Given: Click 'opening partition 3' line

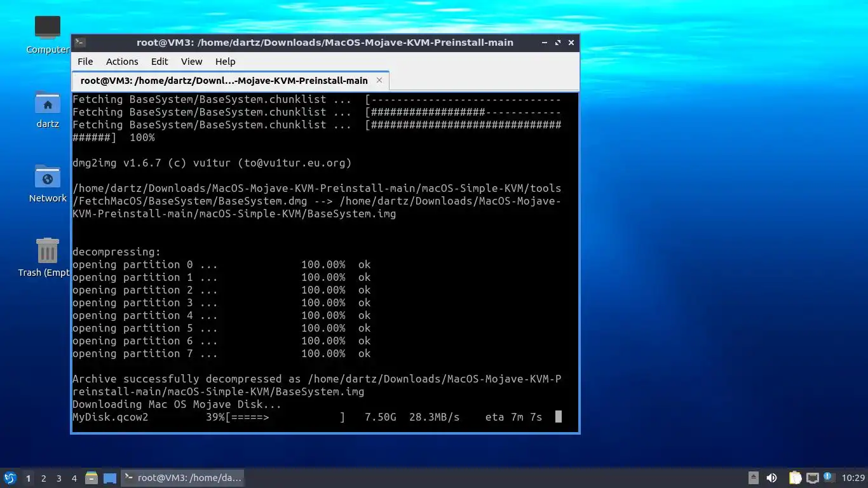Looking at the screenshot, I should [x=221, y=303].
